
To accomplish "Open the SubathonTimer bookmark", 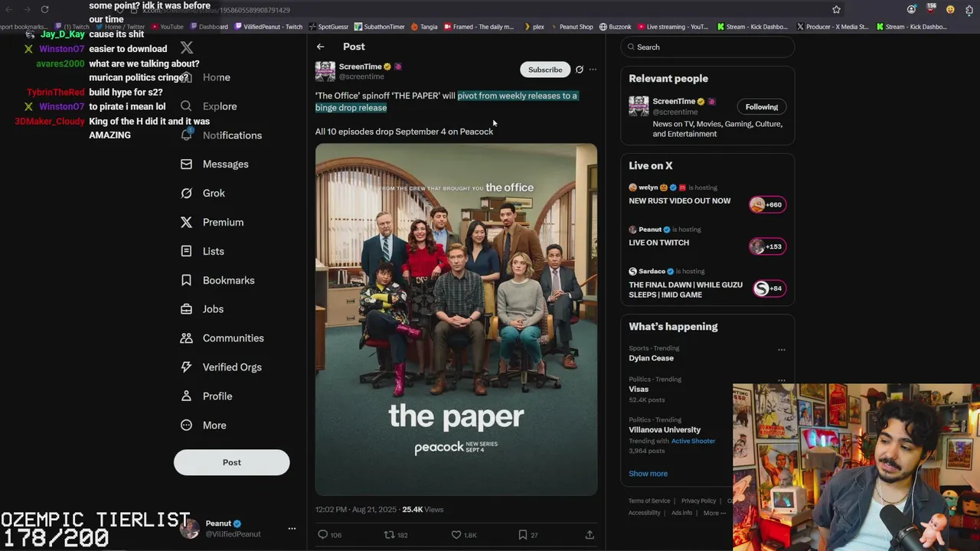I will (x=379, y=27).
